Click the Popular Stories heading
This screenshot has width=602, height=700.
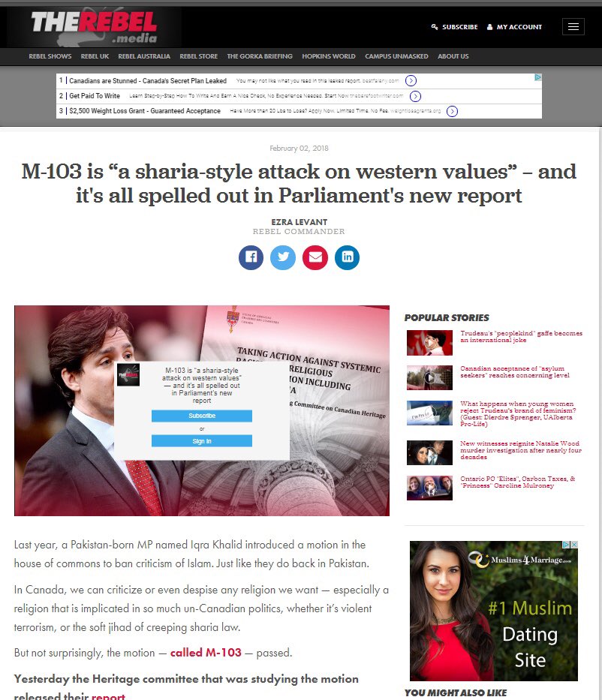[447, 318]
